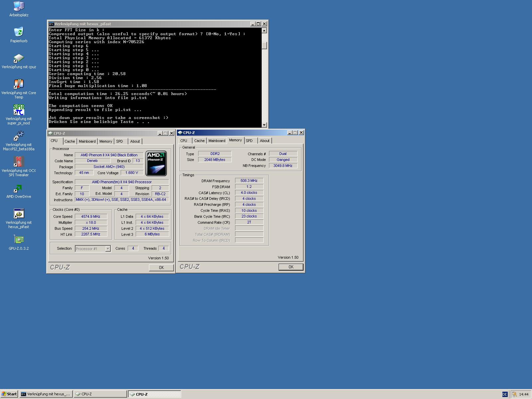
Task: Click the DE language indicator in tray
Action: (505, 394)
